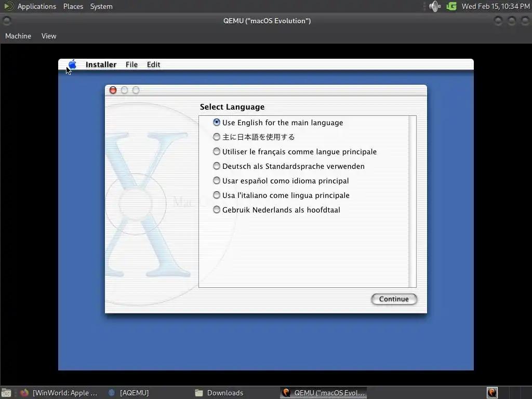532x399 pixels.
Task: Switch to WinWorld: Apple taskbar window
Action: 59,393
